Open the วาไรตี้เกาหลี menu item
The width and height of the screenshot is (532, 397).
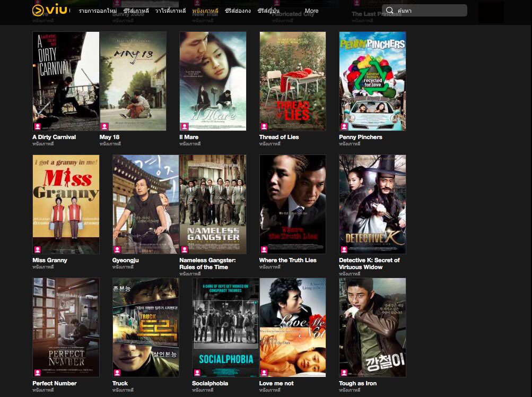(x=170, y=11)
